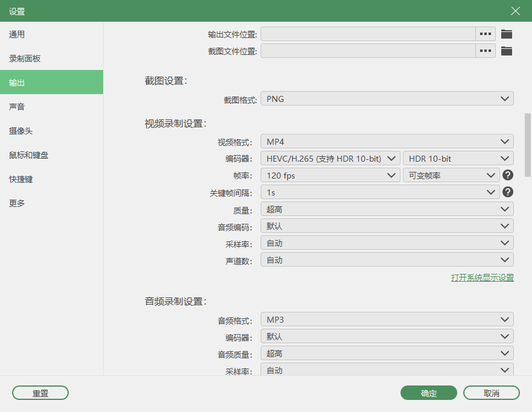Browse screenshot path using the ... button
532x412 pixels.
click(485, 51)
